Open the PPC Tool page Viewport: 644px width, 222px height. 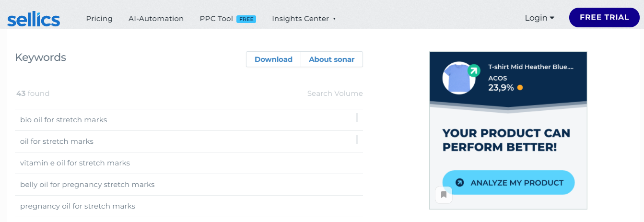point(216,19)
